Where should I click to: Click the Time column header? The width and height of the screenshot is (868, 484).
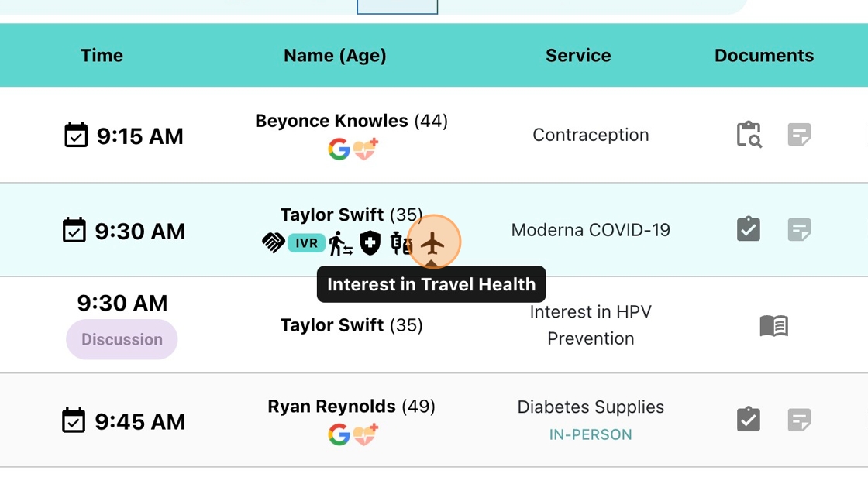102,56
